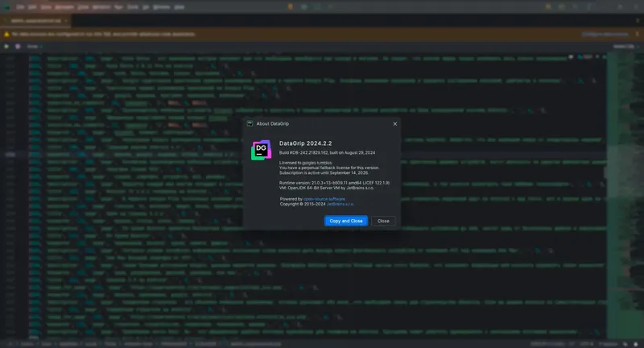
Task: Close About DataGrip dialog with the X
Action: (394, 124)
